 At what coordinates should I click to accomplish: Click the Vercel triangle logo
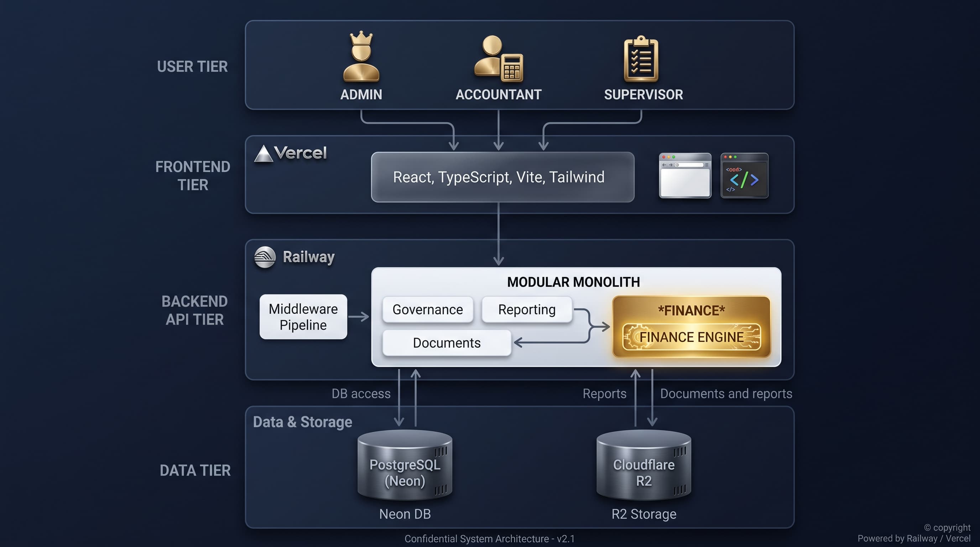click(264, 154)
